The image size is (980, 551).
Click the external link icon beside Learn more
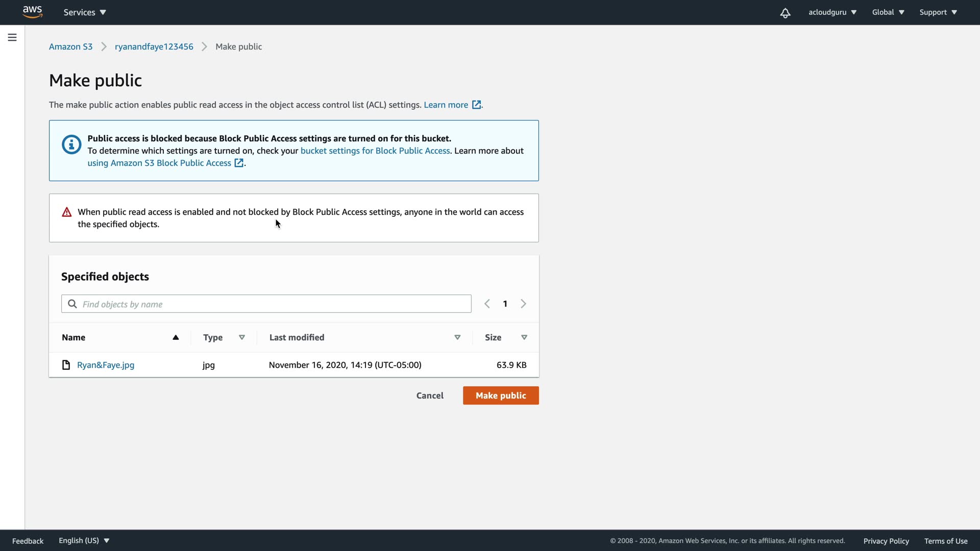(476, 105)
